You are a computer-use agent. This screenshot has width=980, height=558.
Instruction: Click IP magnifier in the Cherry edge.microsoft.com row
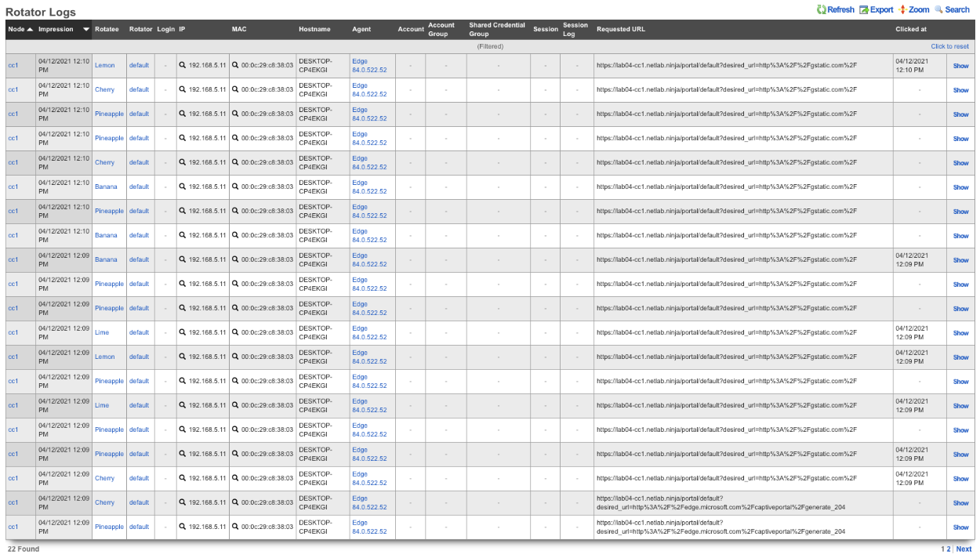[183, 503]
